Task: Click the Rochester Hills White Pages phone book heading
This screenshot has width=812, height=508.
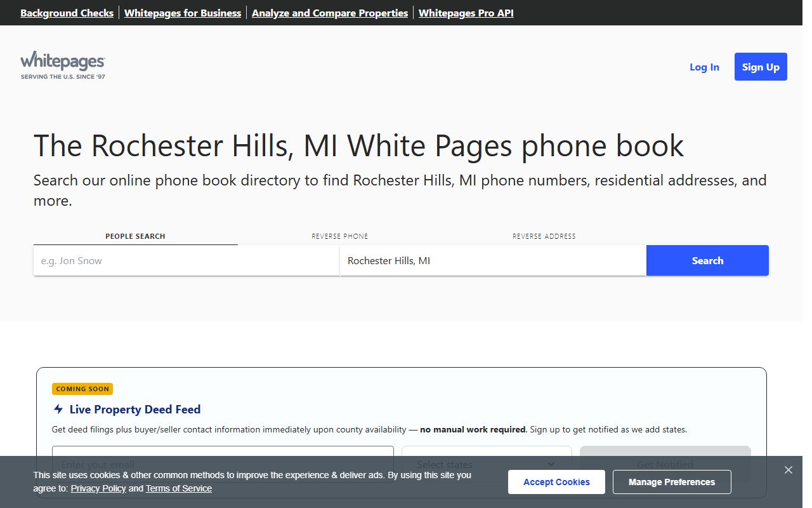Action: pyautogui.click(x=358, y=145)
